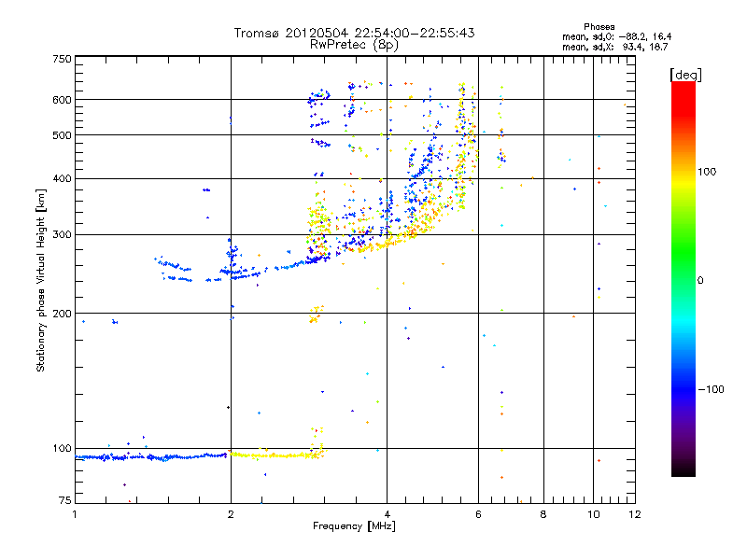This screenshot has height=560, width=747.
Task: Click the orange-yellow cluster near 200 km at 3 MHz
Action: 317,315
